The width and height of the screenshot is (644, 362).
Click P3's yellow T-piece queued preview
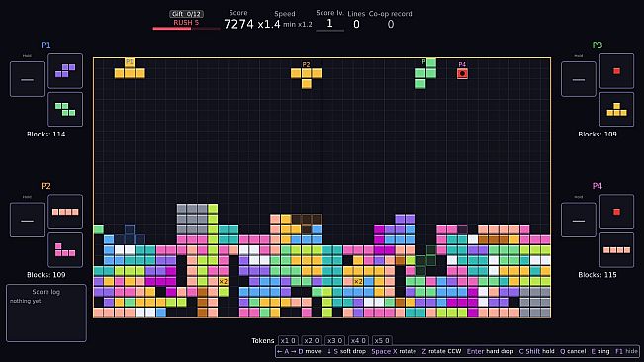[x=616, y=109]
